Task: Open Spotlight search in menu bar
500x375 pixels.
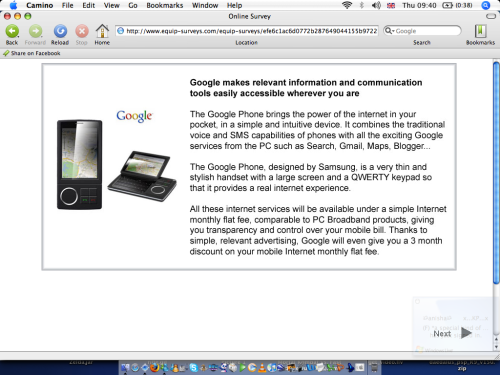Action: [x=486, y=5]
